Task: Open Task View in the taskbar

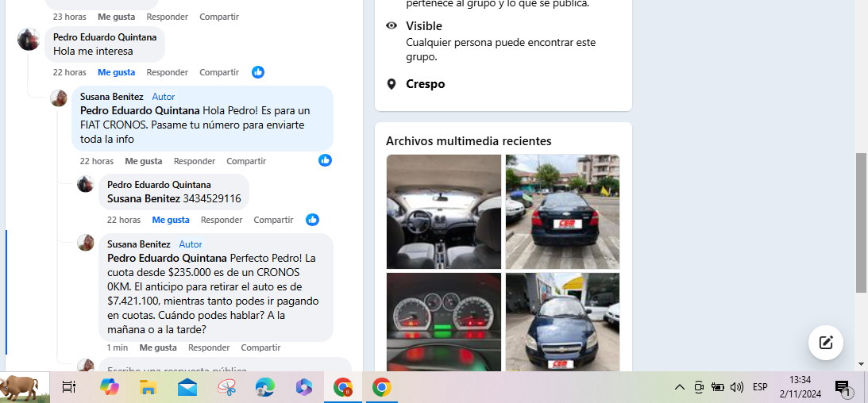Action: 69,387
